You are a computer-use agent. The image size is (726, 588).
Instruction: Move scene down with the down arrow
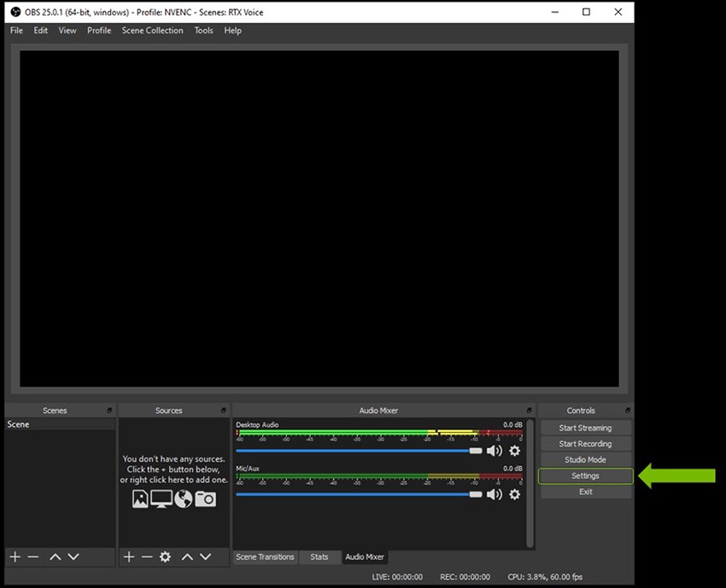(x=73, y=556)
